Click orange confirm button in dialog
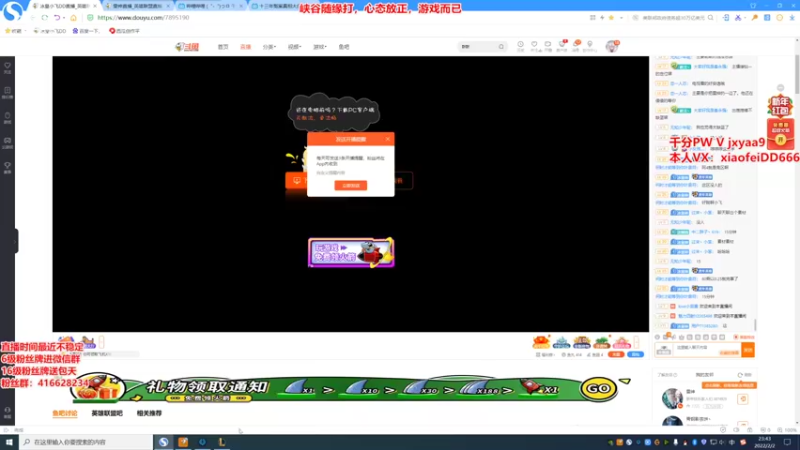 [351, 185]
